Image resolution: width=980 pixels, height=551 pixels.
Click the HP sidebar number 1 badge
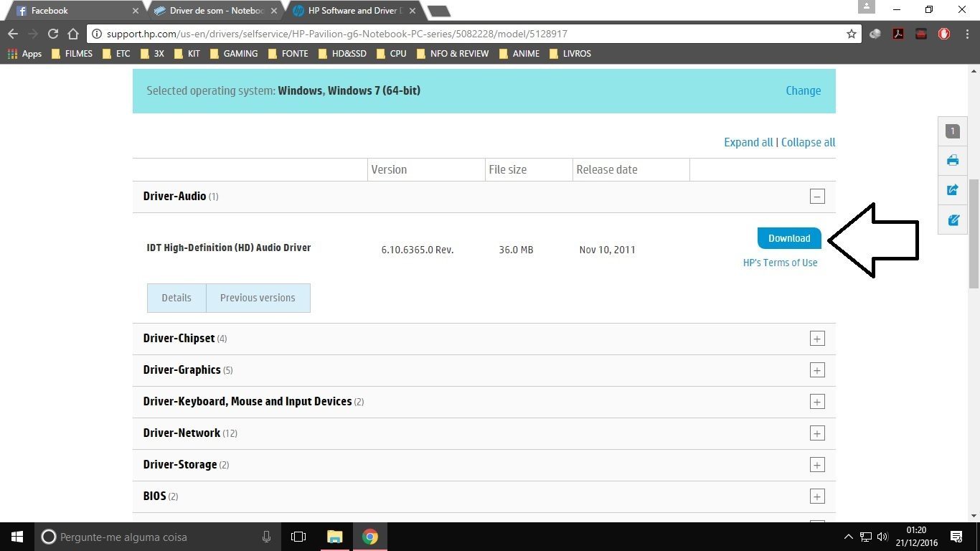click(x=953, y=131)
